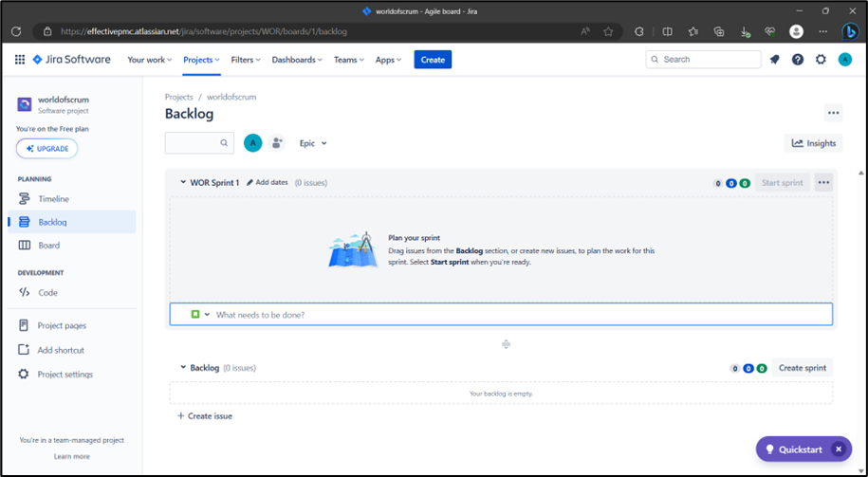View site information lock icon
Viewport: 868px width, 477px height.
pos(47,31)
